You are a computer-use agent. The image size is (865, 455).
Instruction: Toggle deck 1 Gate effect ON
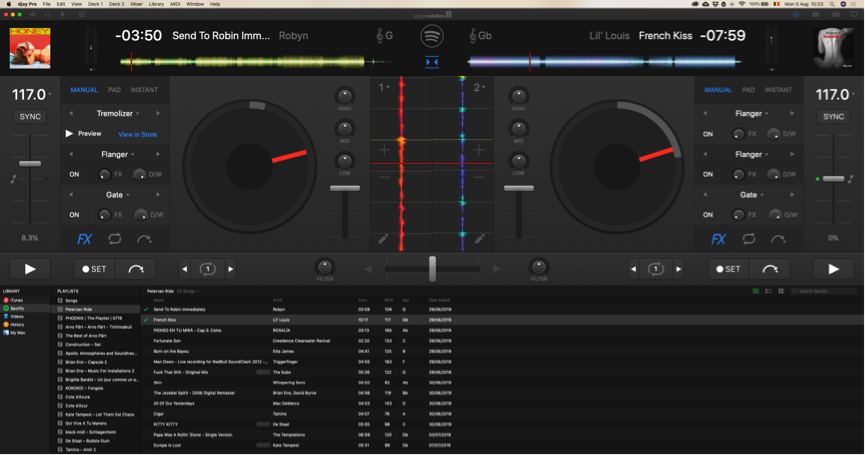tap(74, 215)
